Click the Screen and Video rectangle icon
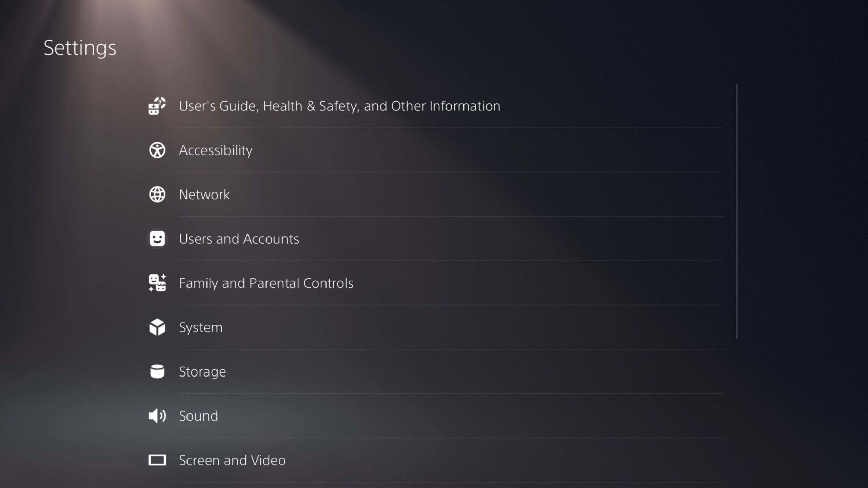The height and width of the screenshot is (488, 868). 157,460
